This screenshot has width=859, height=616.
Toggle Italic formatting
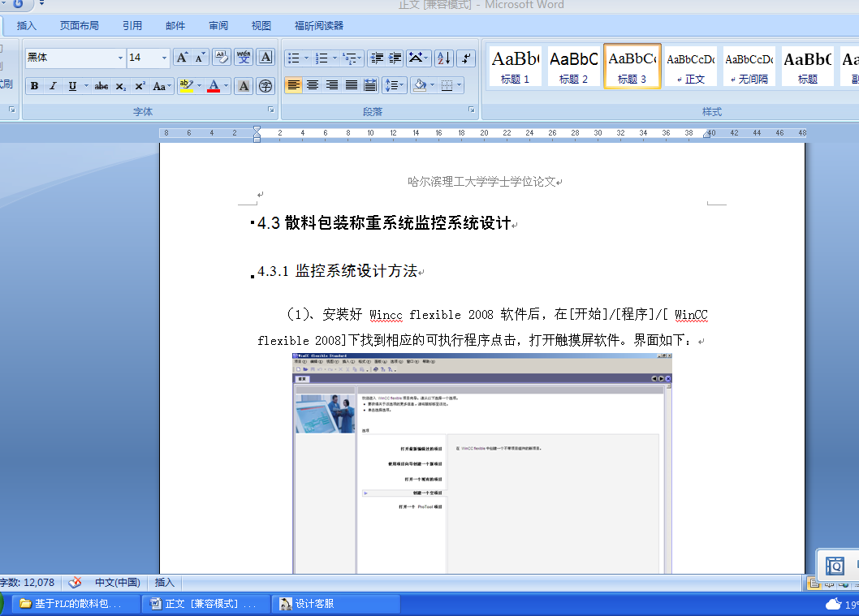53,86
